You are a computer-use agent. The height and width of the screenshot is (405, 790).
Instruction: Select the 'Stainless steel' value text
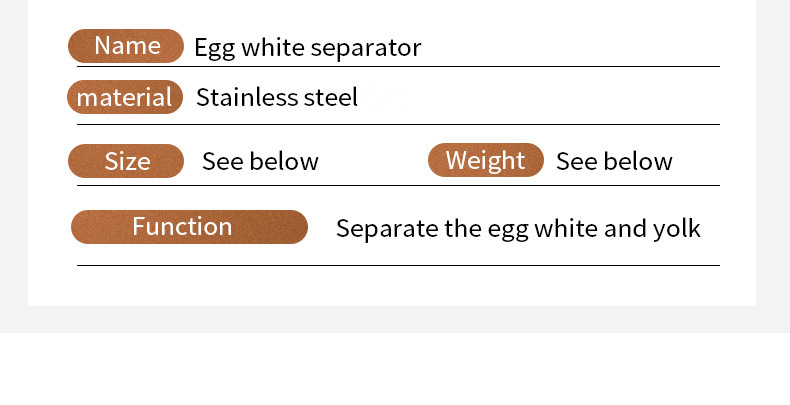point(276,97)
